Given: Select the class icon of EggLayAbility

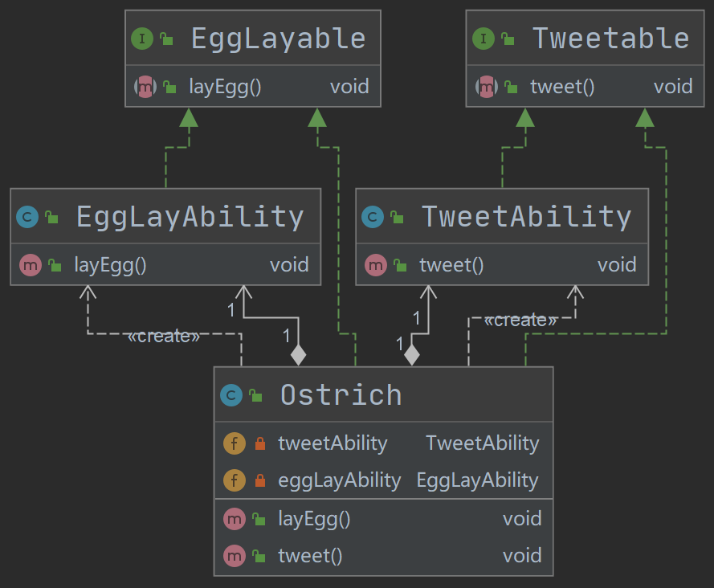Looking at the screenshot, I should click(27, 217).
